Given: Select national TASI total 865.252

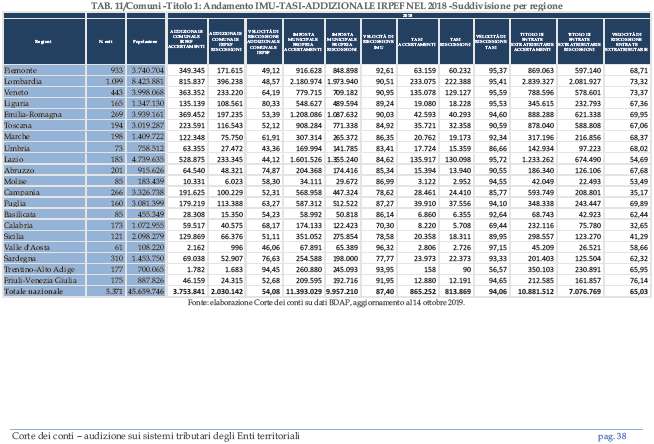Looking at the screenshot, I should [x=423, y=291].
